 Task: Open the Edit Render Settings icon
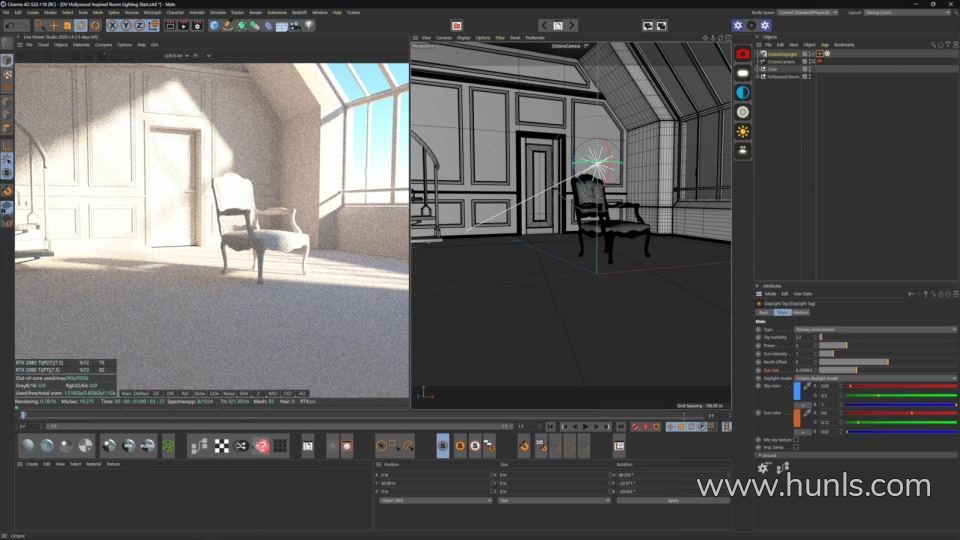point(199,25)
